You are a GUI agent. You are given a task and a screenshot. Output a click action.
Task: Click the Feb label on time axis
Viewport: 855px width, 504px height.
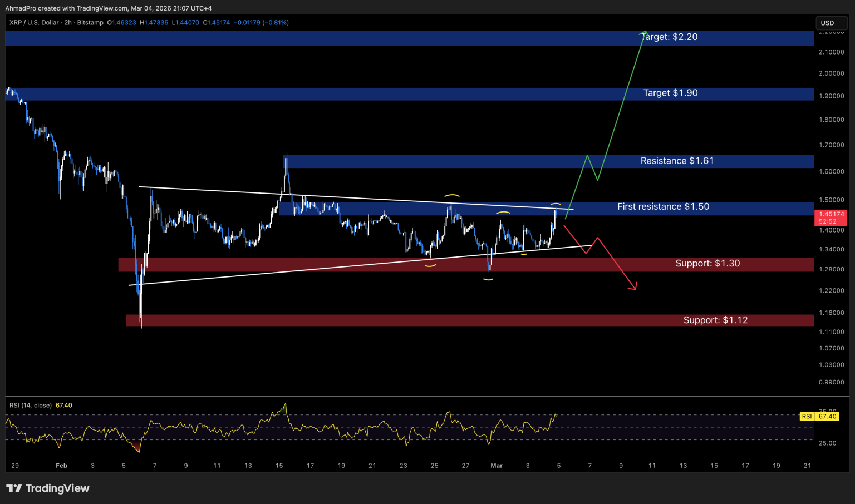pyautogui.click(x=61, y=466)
